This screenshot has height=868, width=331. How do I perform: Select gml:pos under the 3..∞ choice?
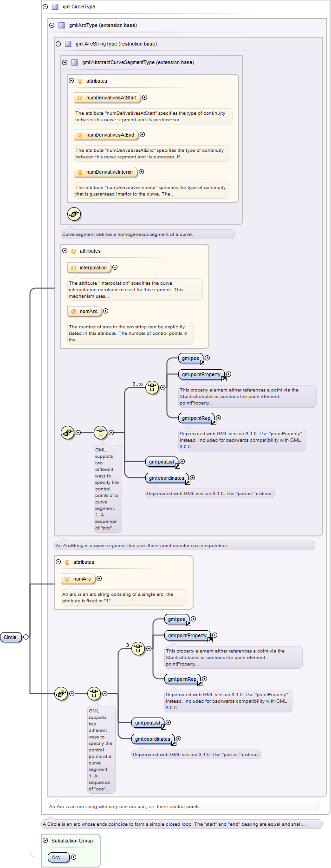[x=191, y=359]
